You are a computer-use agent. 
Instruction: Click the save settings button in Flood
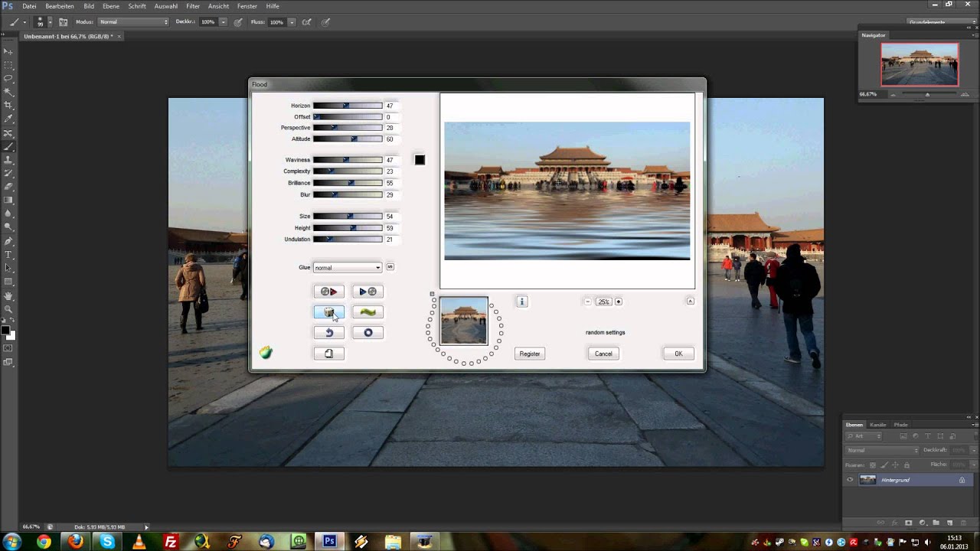[x=367, y=292]
